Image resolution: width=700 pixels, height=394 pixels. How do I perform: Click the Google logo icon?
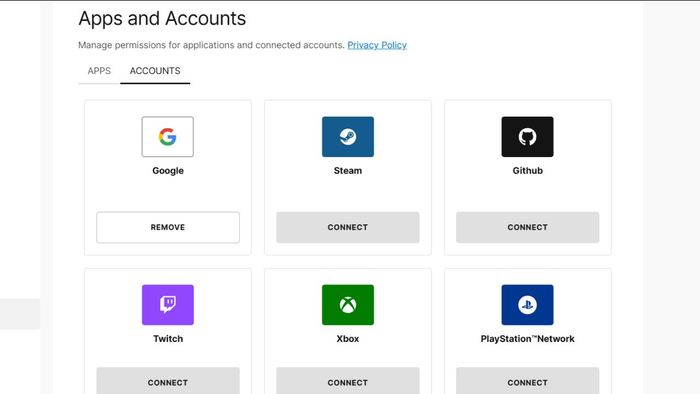click(x=168, y=137)
